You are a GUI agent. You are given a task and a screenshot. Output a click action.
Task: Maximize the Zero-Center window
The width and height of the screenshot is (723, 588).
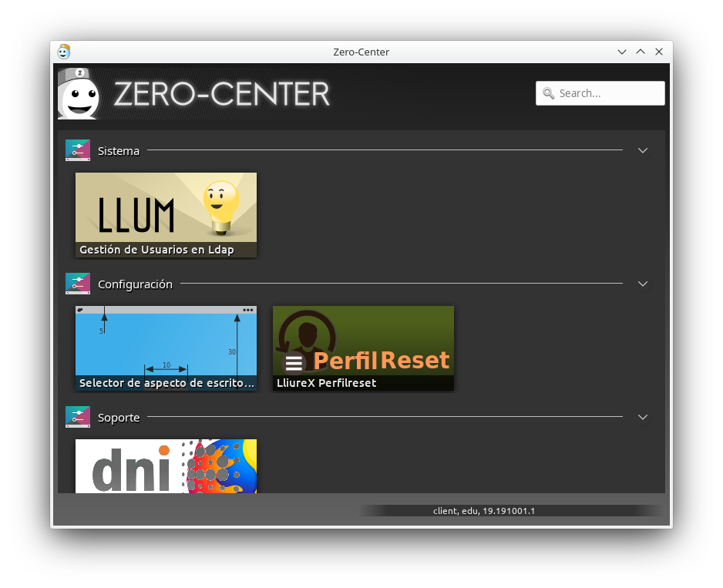coord(641,52)
